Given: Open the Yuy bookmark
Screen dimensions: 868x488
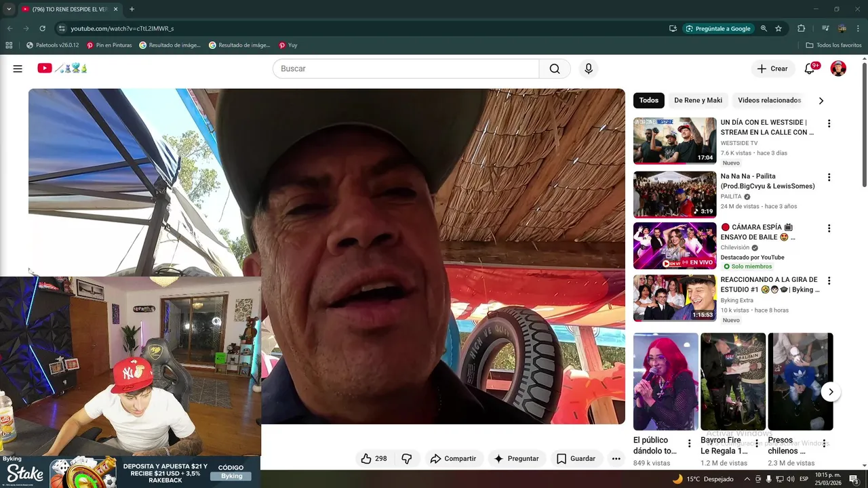Looking at the screenshot, I should 288,45.
